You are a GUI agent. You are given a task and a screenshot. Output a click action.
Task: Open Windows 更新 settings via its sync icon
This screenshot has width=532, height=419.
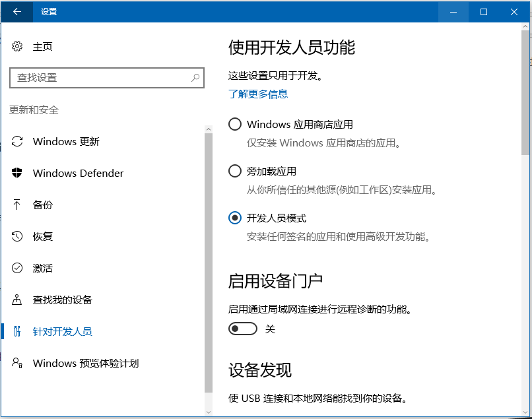17,141
